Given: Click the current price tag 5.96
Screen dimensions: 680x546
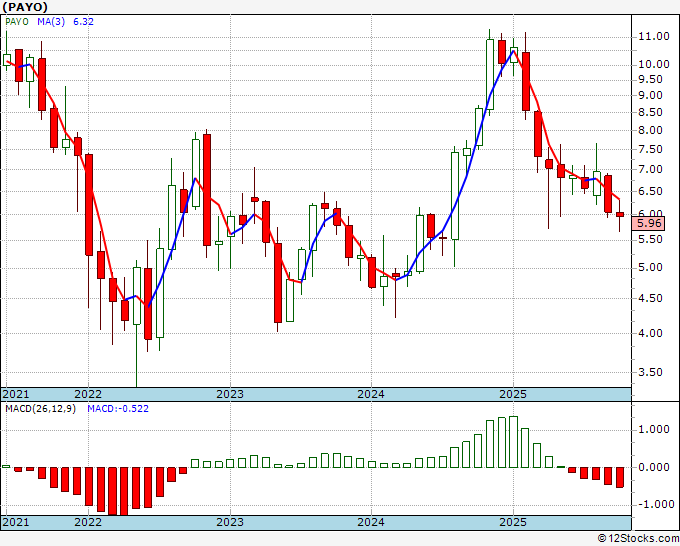Looking at the screenshot, I should click(649, 223).
